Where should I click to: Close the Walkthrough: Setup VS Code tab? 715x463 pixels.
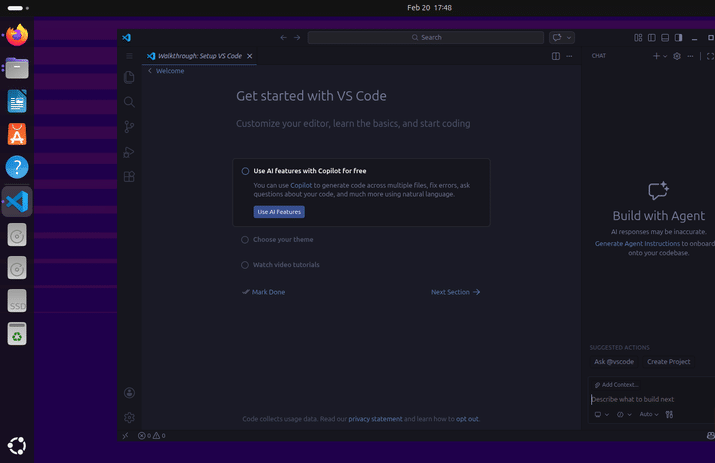point(249,56)
